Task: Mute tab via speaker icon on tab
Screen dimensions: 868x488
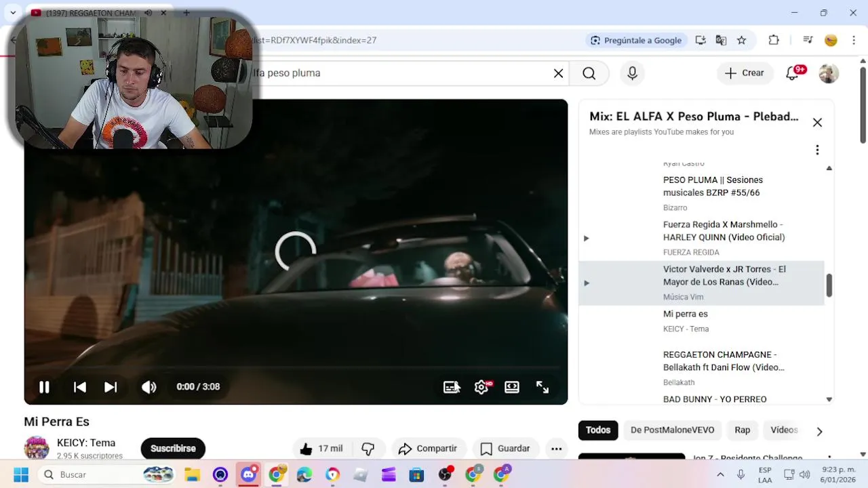Action: point(149,13)
